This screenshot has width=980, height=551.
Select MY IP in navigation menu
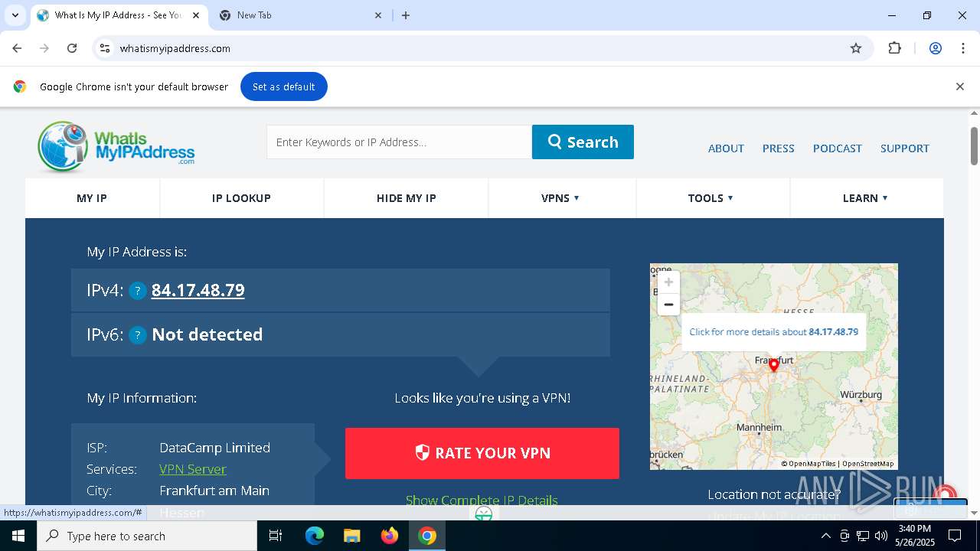[92, 198]
